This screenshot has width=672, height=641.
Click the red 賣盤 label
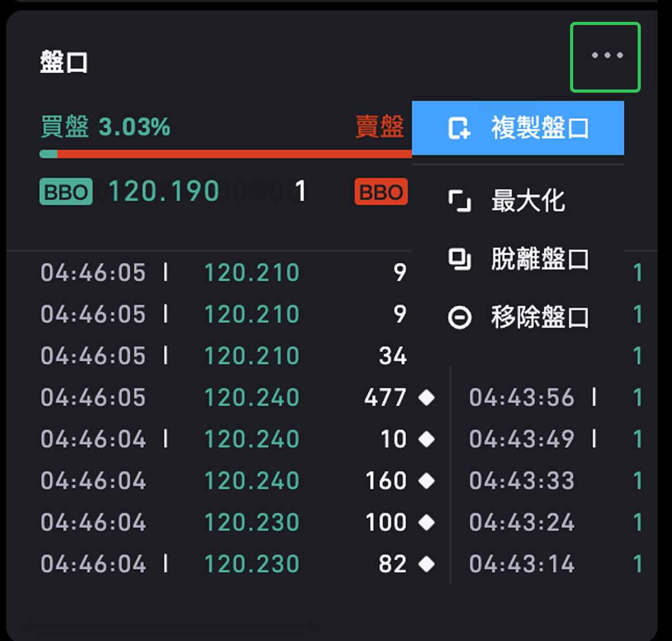[x=380, y=127]
